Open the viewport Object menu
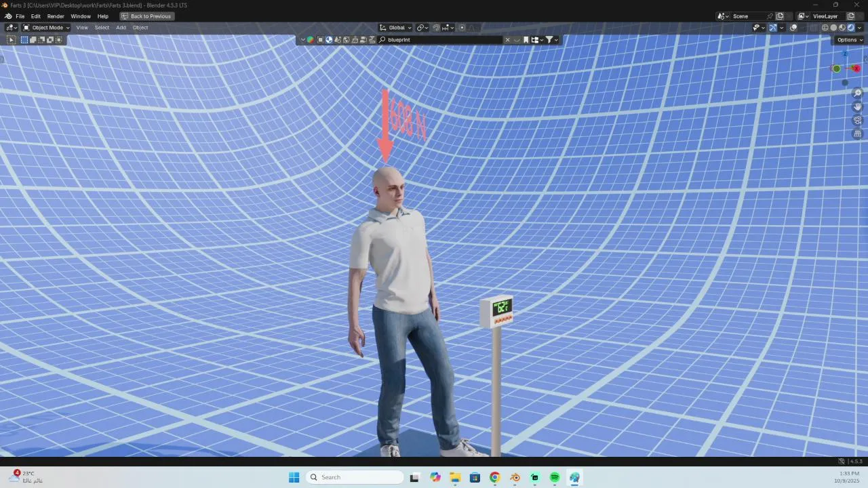The height and width of the screenshot is (488, 868). click(x=140, y=28)
